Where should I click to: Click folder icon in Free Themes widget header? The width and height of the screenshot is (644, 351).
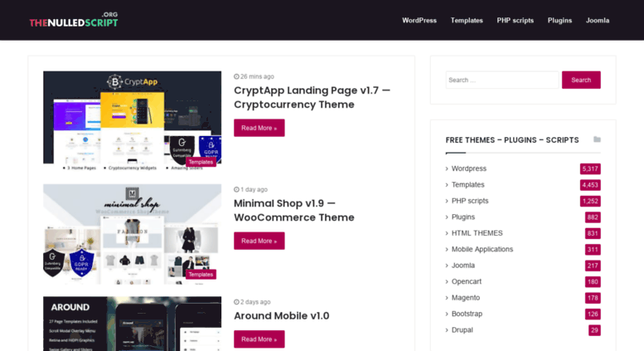coord(597,139)
